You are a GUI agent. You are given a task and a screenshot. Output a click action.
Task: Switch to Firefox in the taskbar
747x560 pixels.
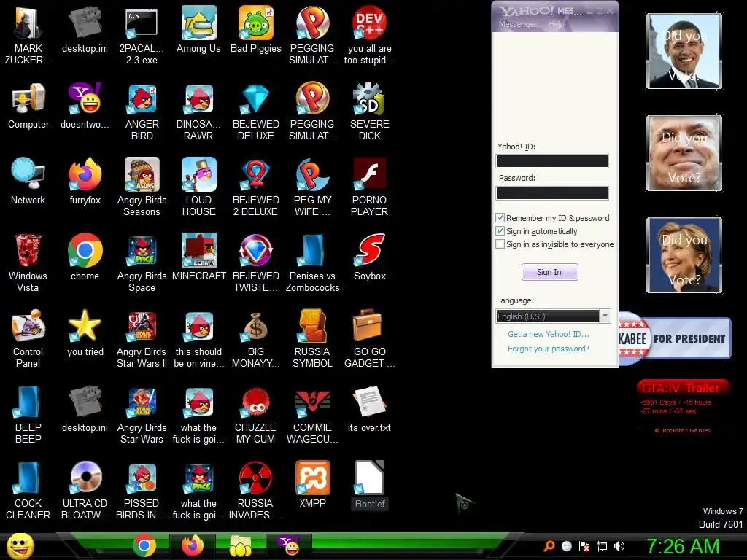point(193,545)
